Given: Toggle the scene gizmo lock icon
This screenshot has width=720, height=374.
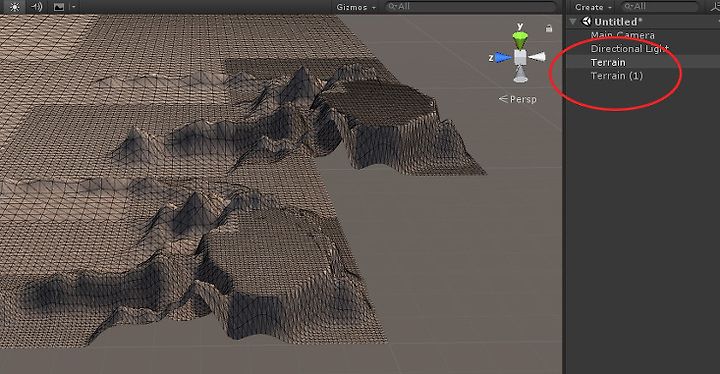Looking at the screenshot, I should 549,28.
